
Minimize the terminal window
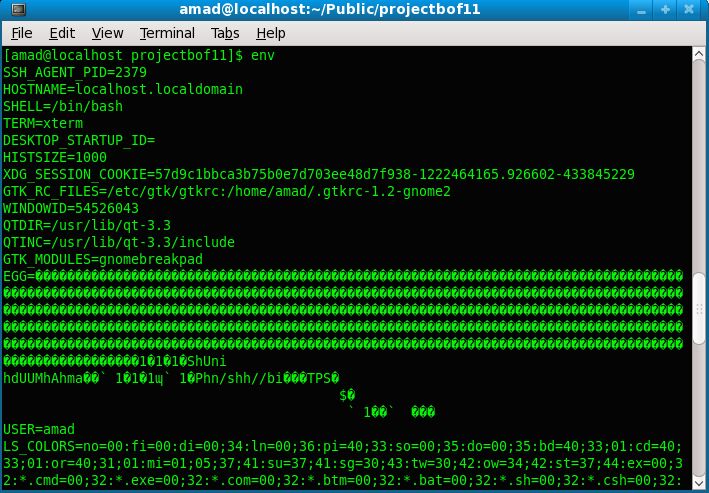[641, 9]
